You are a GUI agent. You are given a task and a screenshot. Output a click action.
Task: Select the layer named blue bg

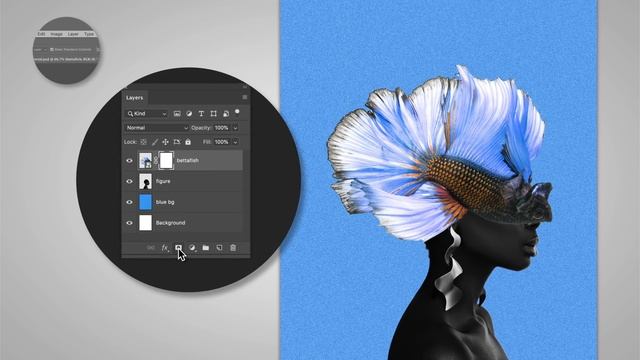coord(165,202)
